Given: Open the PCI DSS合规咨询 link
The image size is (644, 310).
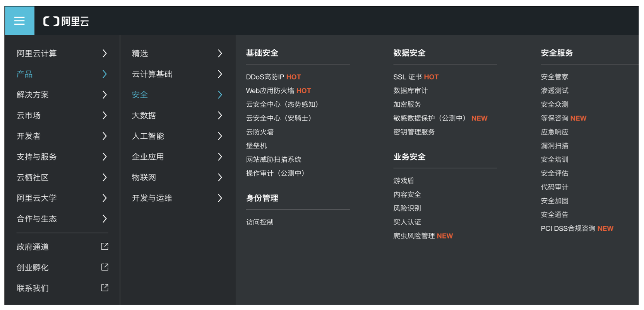Looking at the screenshot, I should point(568,228).
